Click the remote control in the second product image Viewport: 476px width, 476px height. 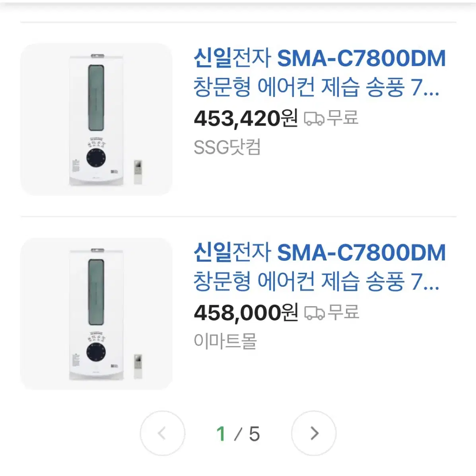pos(138,366)
